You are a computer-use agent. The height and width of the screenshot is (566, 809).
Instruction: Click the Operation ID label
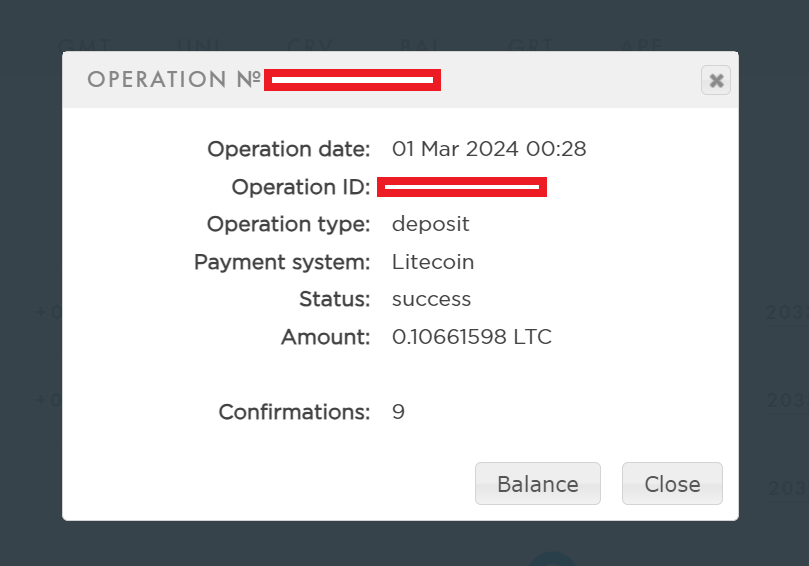pos(300,187)
